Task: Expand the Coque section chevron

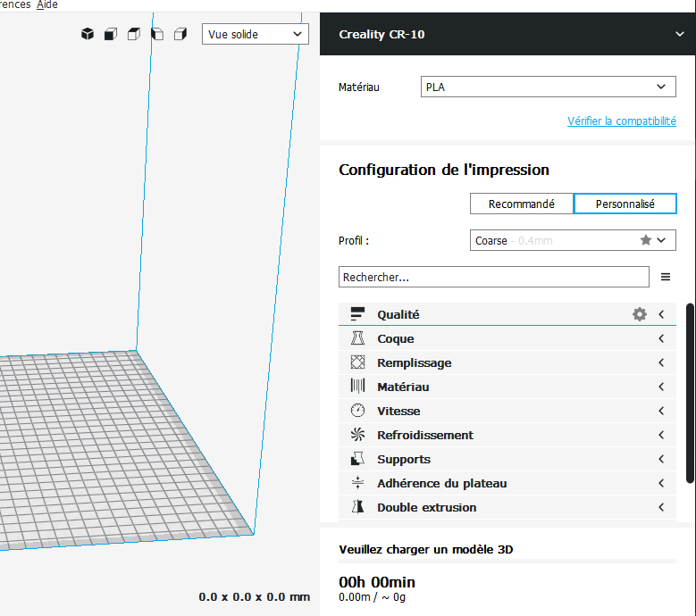Action: (x=661, y=338)
